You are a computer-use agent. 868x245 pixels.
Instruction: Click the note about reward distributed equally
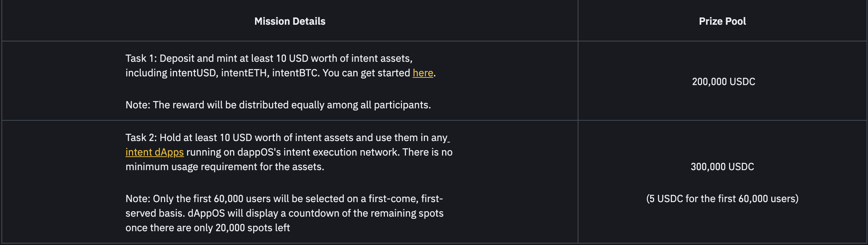(278, 105)
